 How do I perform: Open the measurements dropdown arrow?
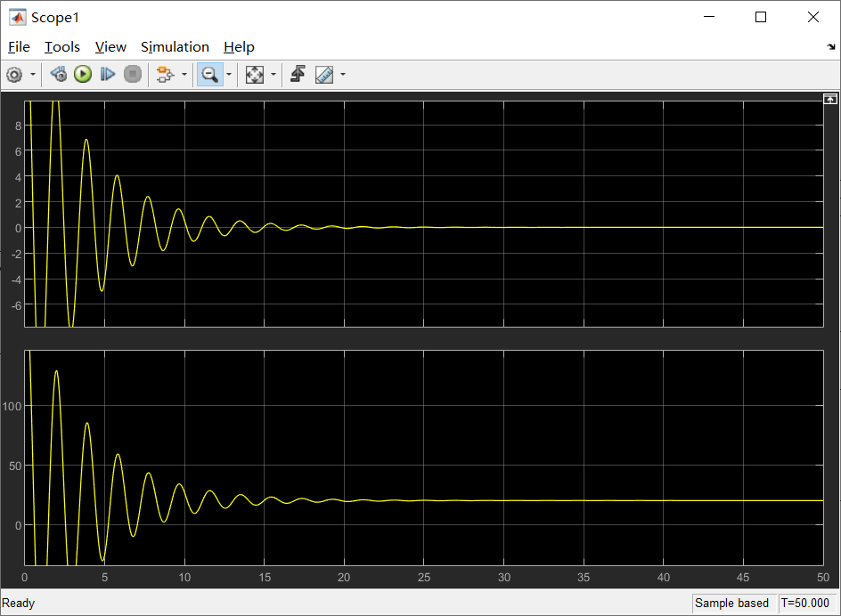coord(342,74)
